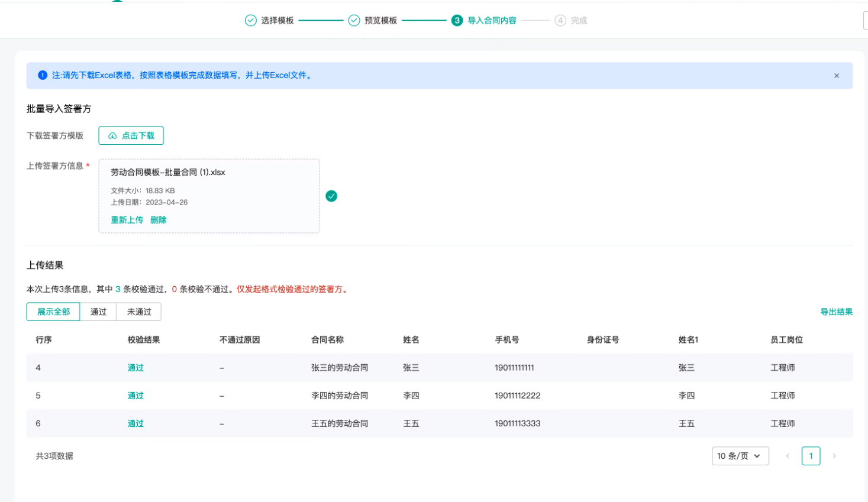Click page number 1 in pagination
Screen dimensions: 868x502
[811, 456]
